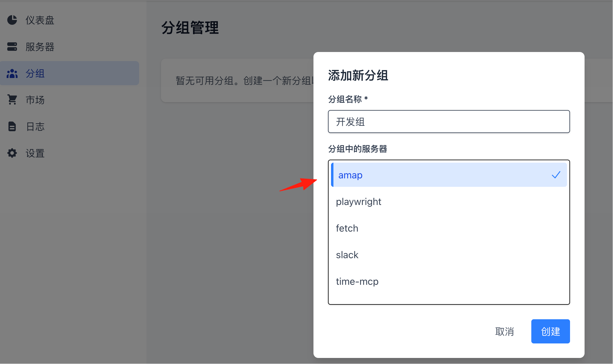Click the settings gear icon
This screenshot has width=613, height=364.
coord(12,153)
